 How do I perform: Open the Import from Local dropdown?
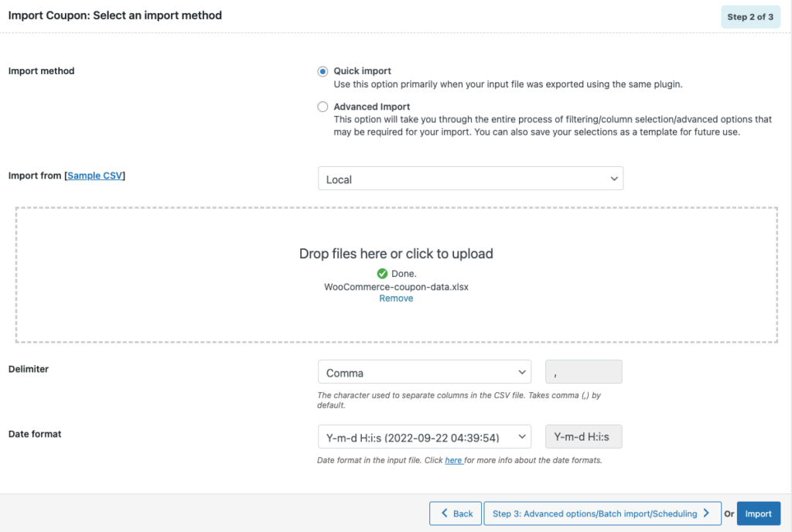[470, 179]
